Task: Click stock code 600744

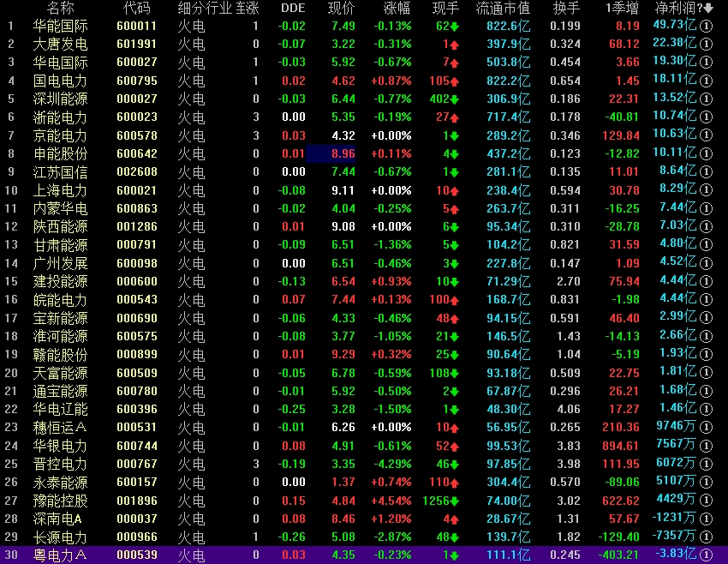Action: 137,446
